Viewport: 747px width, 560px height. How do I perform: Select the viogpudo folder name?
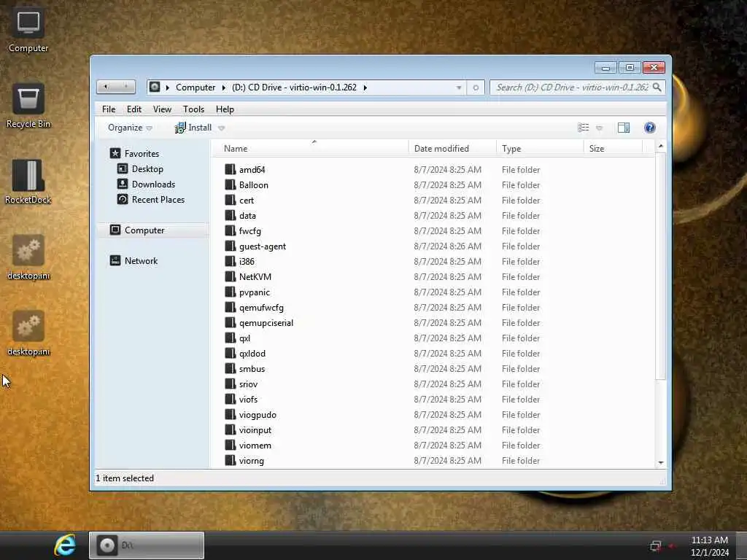click(258, 415)
